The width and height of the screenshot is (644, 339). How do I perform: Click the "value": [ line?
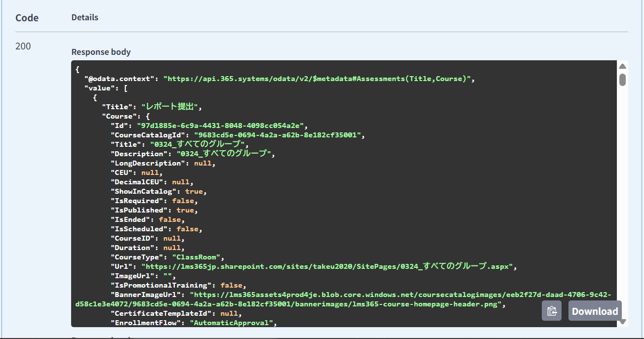pyautogui.click(x=106, y=88)
